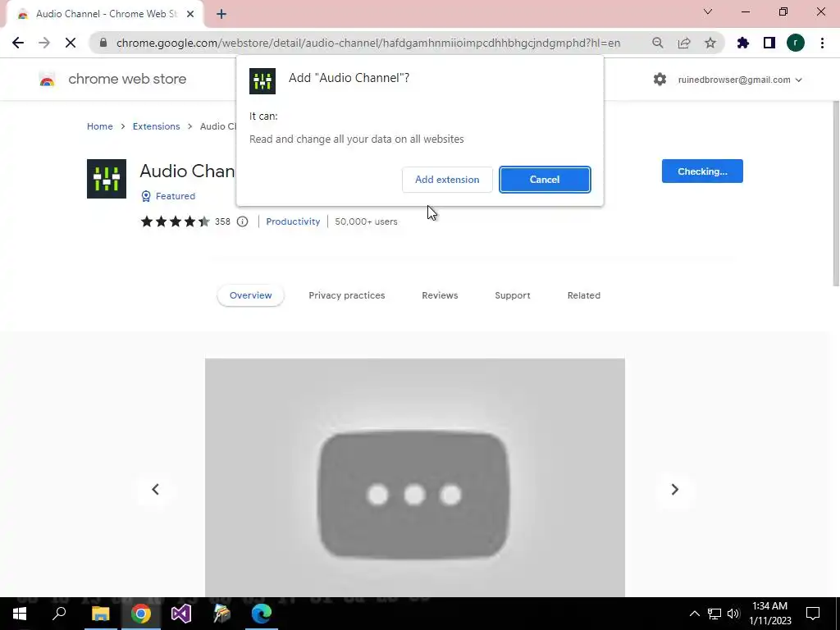This screenshot has height=630, width=840.
Task: Click the address bar URL
Action: click(x=368, y=43)
